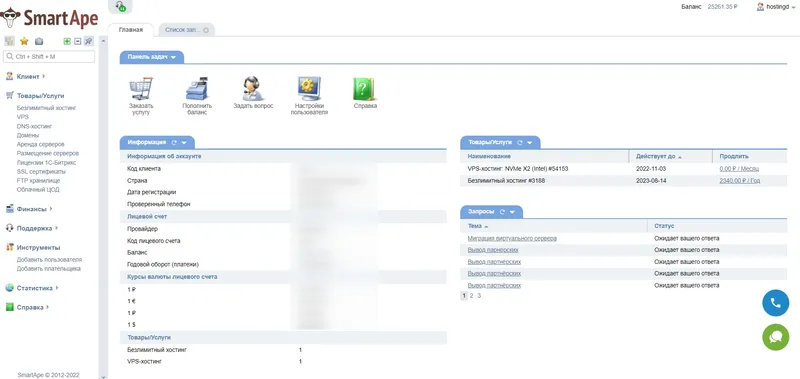The image size is (800, 379).
Task: Open SSL сертификаты in sidebar
Action: tap(41, 172)
